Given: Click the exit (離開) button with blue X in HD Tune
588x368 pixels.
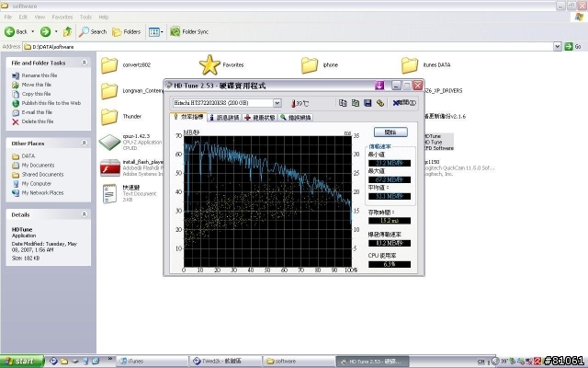Looking at the screenshot, I should click(x=404, y=102).
